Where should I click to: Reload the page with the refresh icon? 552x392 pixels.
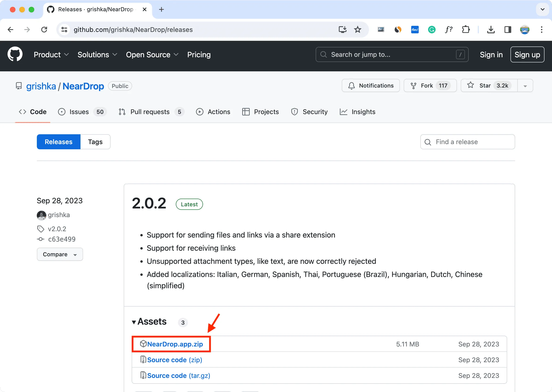tap(44, 30)
